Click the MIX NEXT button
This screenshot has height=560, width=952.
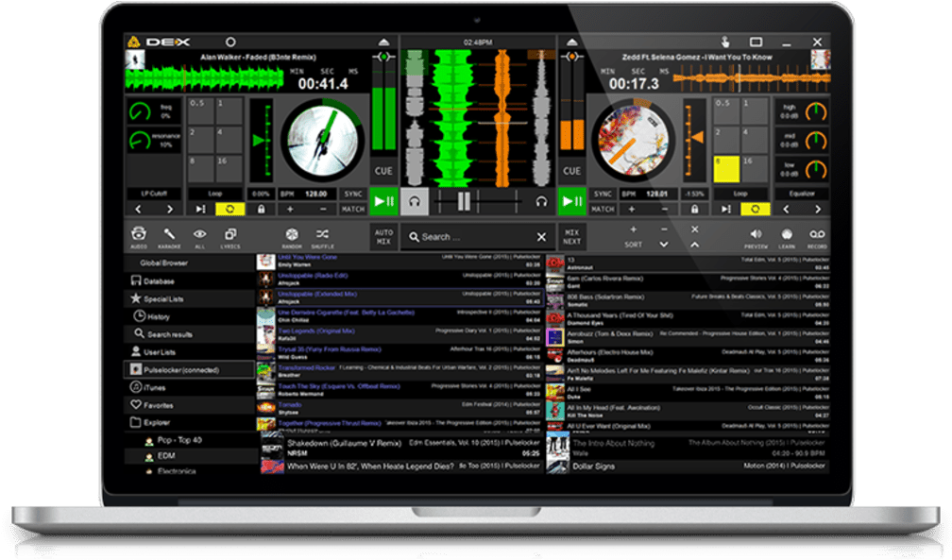tap(572, 237)
